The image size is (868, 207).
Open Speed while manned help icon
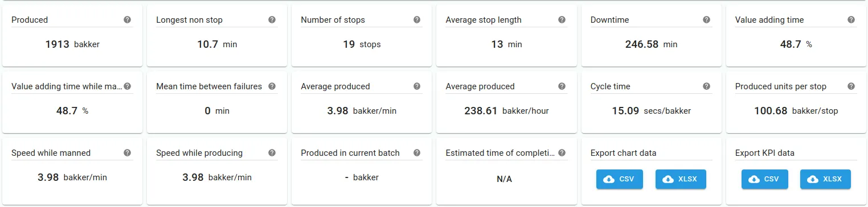(128, 153)
